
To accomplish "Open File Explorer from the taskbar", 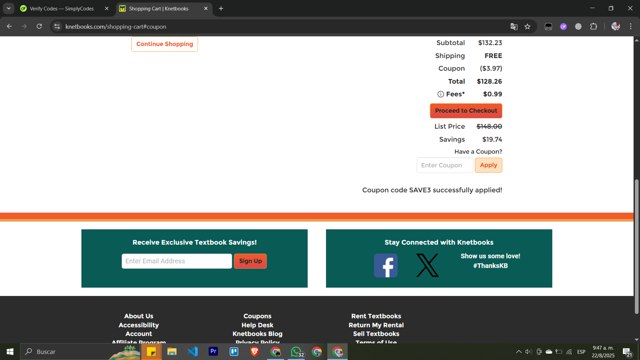I will [172, 351].
